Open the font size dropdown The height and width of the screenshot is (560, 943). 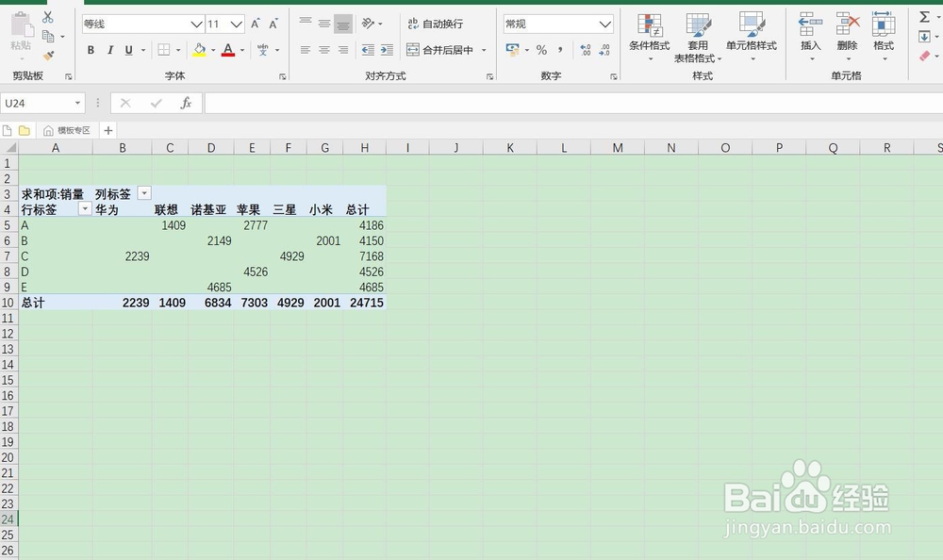(x=237, y=25)
